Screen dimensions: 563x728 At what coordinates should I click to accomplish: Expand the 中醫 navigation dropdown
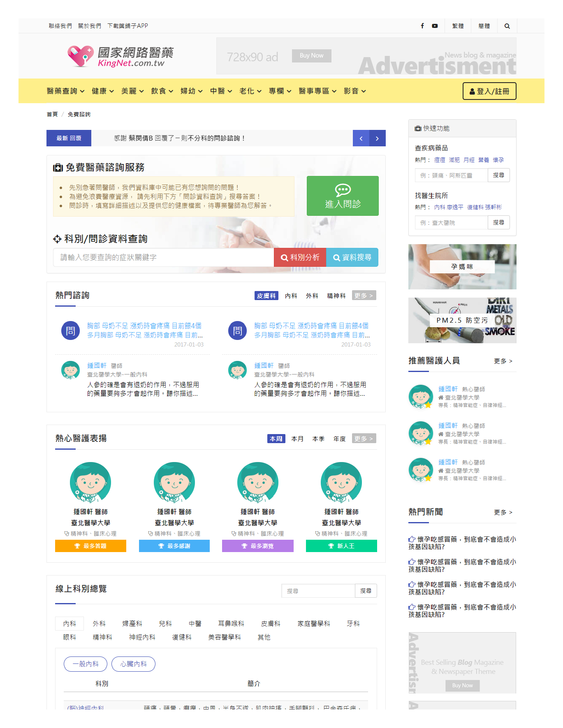(221, 91)
